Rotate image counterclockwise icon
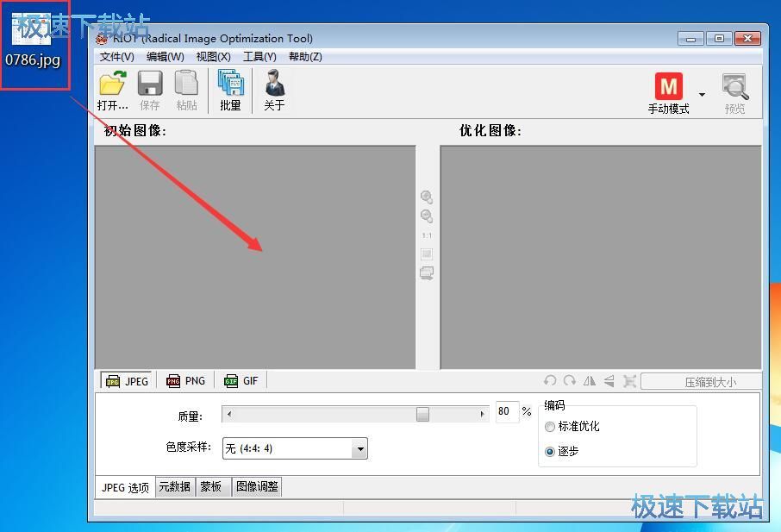This screenshot has width=781, height=532. click(550, 381)
